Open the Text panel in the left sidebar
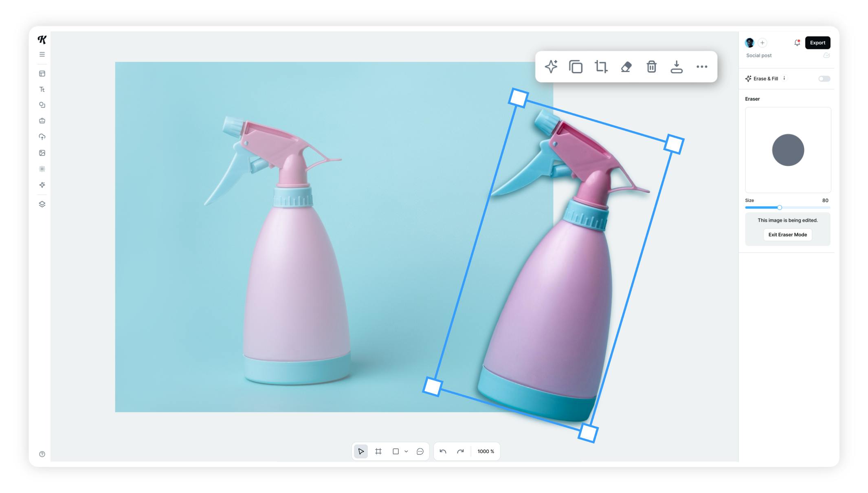868x493 pixels. (x=42, y=89)
